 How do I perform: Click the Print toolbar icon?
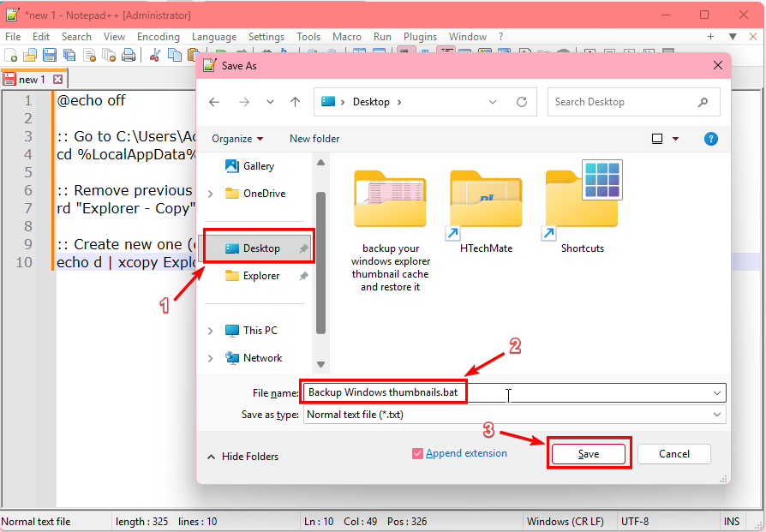(128, 55)
